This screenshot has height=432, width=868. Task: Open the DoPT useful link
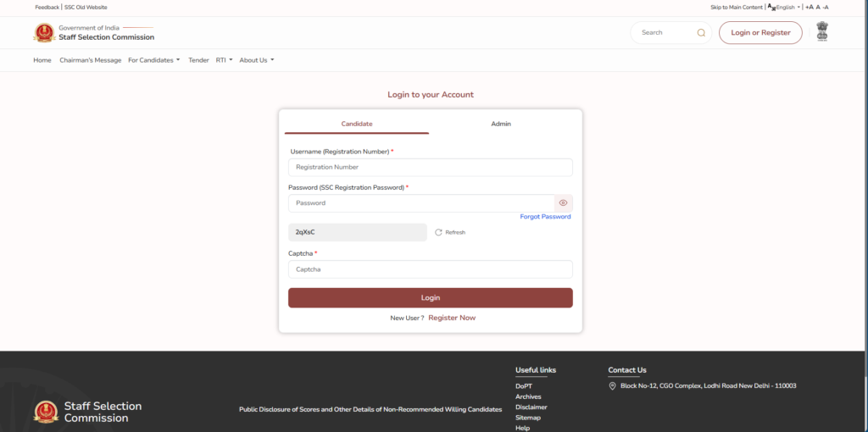tap(523, 386)
